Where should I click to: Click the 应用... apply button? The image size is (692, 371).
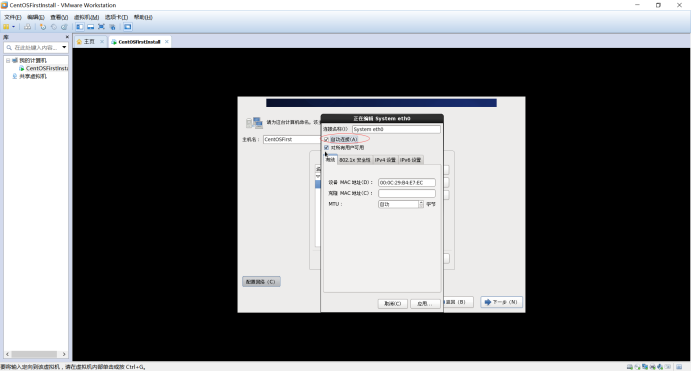[x=425, y=304]
